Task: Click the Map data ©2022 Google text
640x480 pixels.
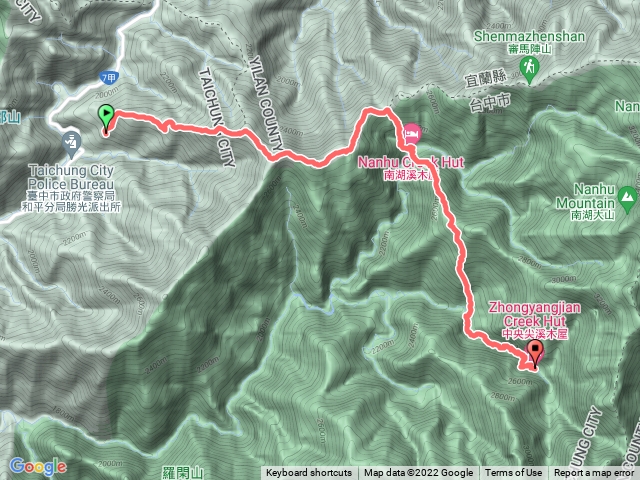Action: (x=418, y=473)
